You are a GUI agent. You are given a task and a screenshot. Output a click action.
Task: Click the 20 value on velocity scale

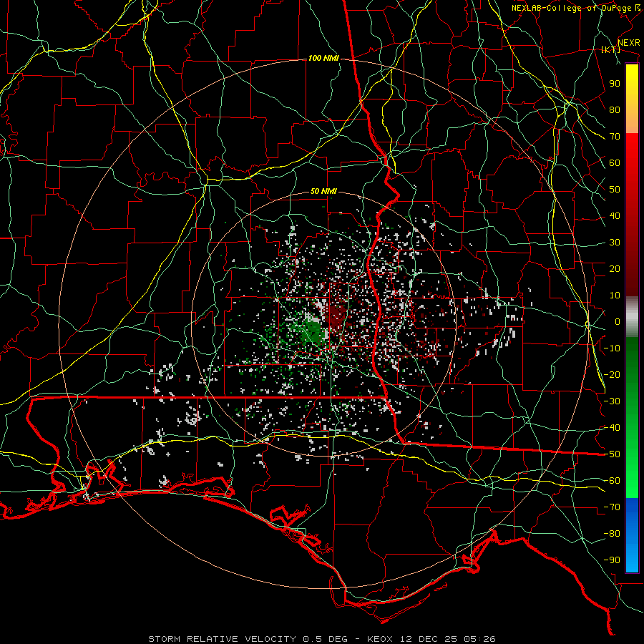pyautogui.click(x=615, y=268)
